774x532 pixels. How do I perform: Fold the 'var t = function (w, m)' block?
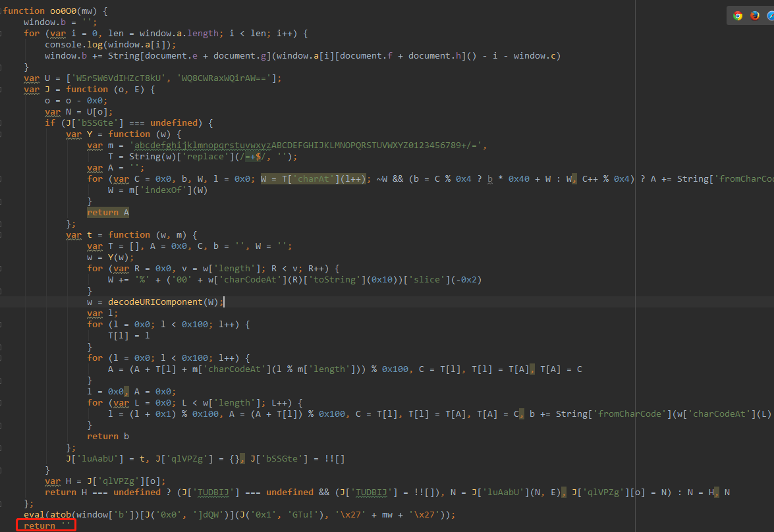[x=2, y=235]
